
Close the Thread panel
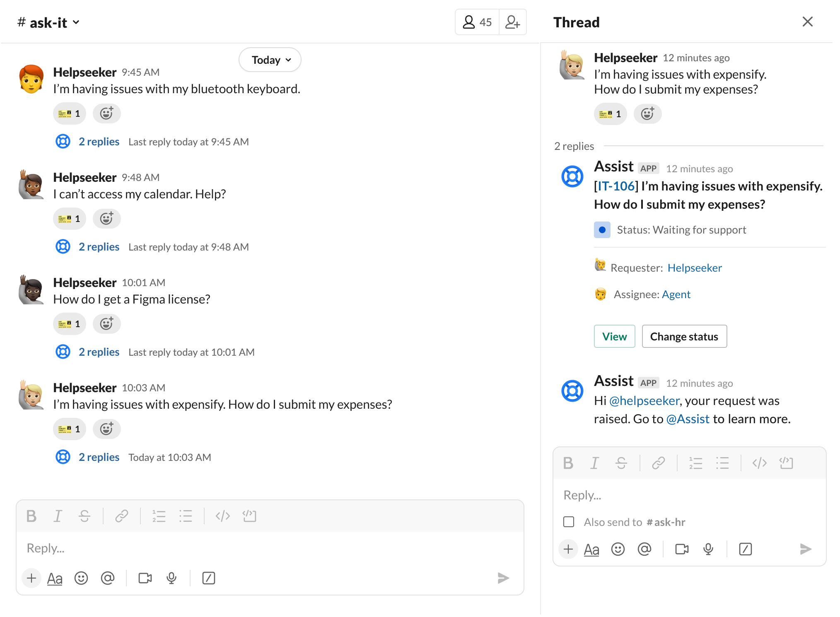click(x=807, y=22)
